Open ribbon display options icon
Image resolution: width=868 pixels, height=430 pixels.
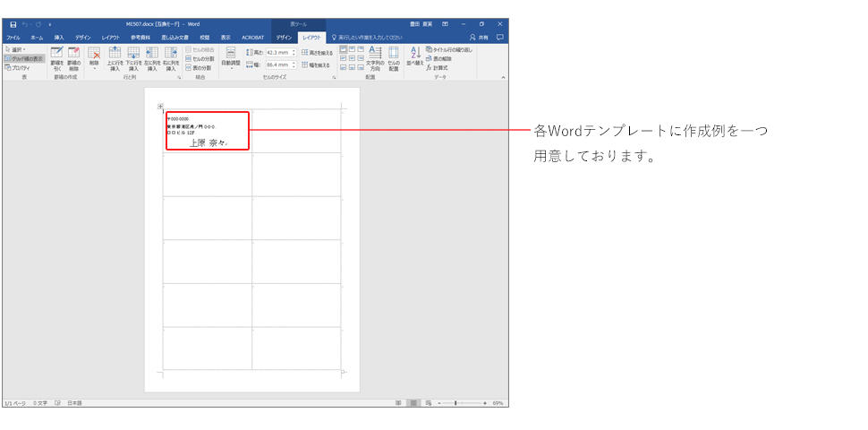click(x=445, y=24)
